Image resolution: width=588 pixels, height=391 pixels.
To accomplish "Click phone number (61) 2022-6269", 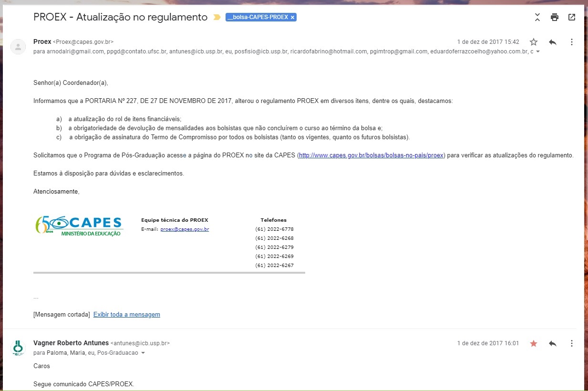I will (275, 257).
